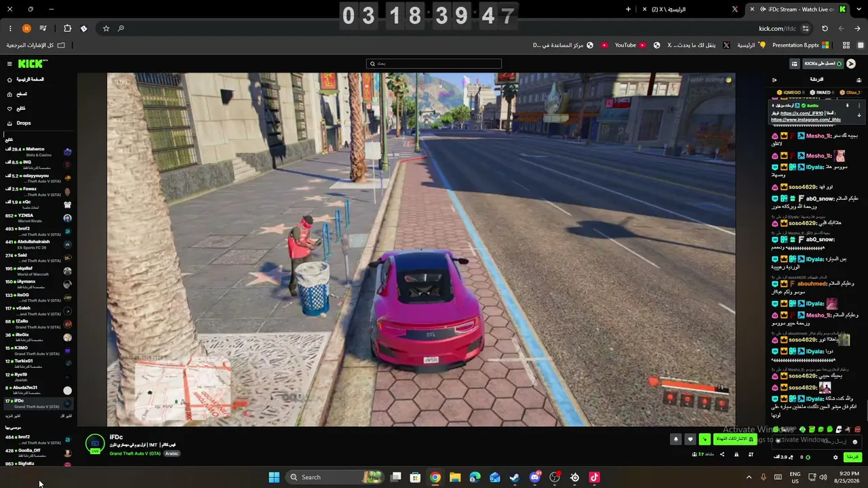This screenshot has width=868, height=488.
Task: Open the YouTube bookmark
Action: click(x=630, y=45)
